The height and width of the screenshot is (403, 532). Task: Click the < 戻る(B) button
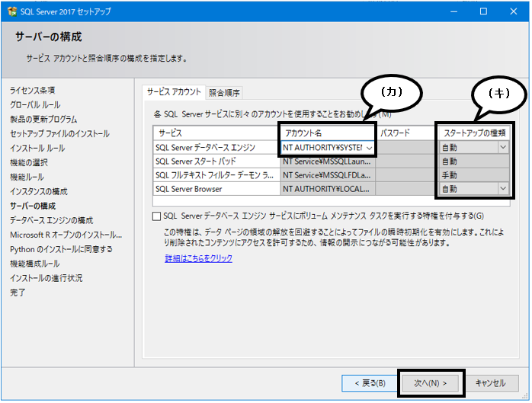click(370, 383)
